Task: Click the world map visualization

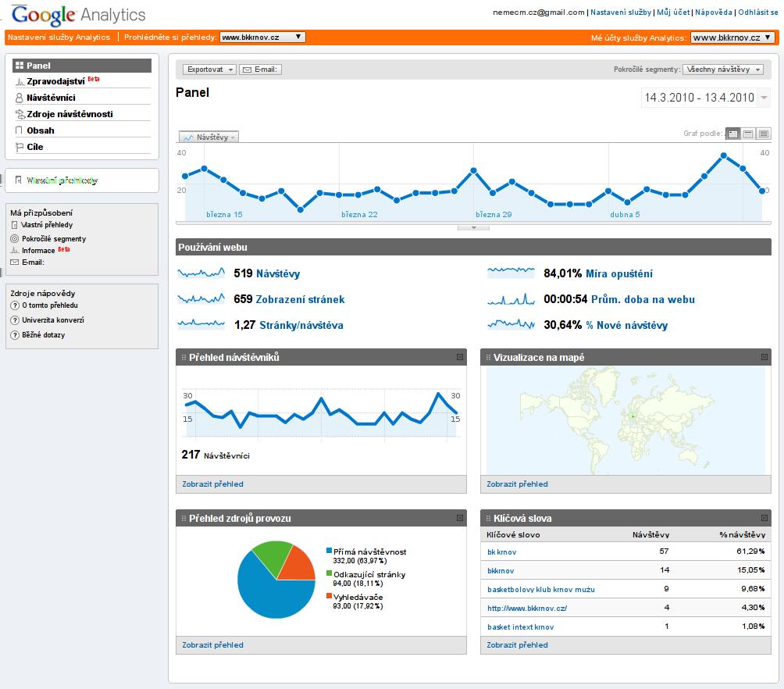Action: click(625, 420)
